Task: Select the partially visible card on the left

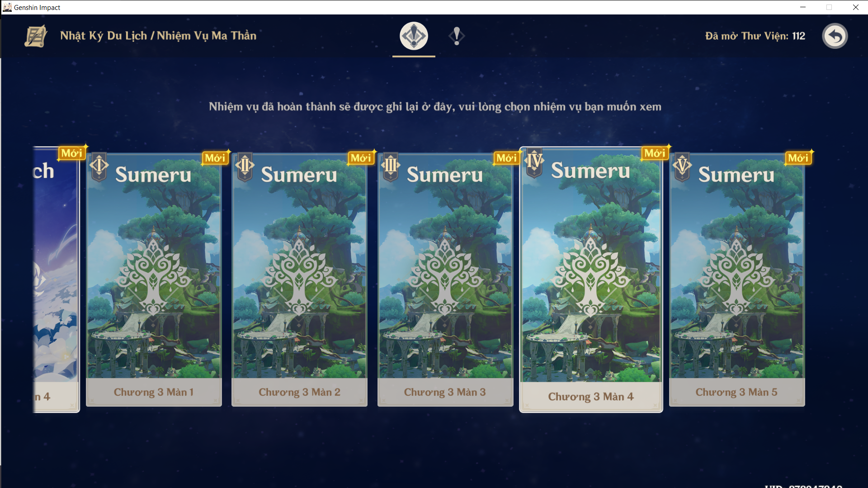Action: (x=56, y=280)
